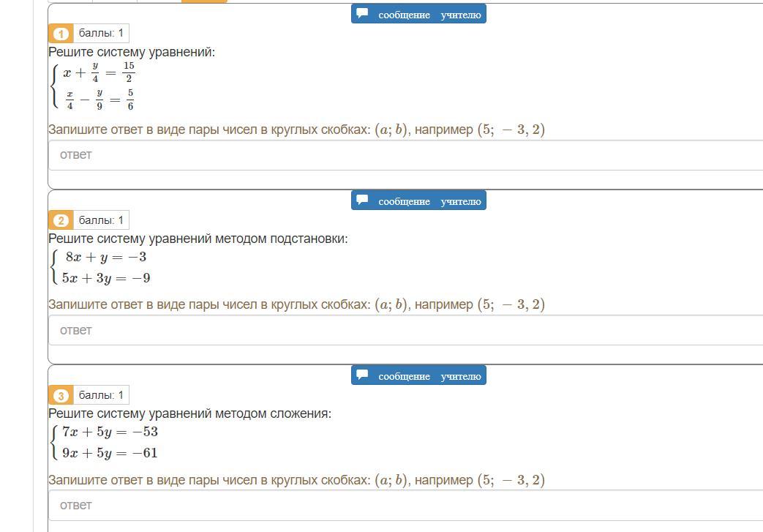This screenshot has width=763, height=532.
Task: Click 'баллы: 1' label of task 2
Action: (x=101, y=220)
